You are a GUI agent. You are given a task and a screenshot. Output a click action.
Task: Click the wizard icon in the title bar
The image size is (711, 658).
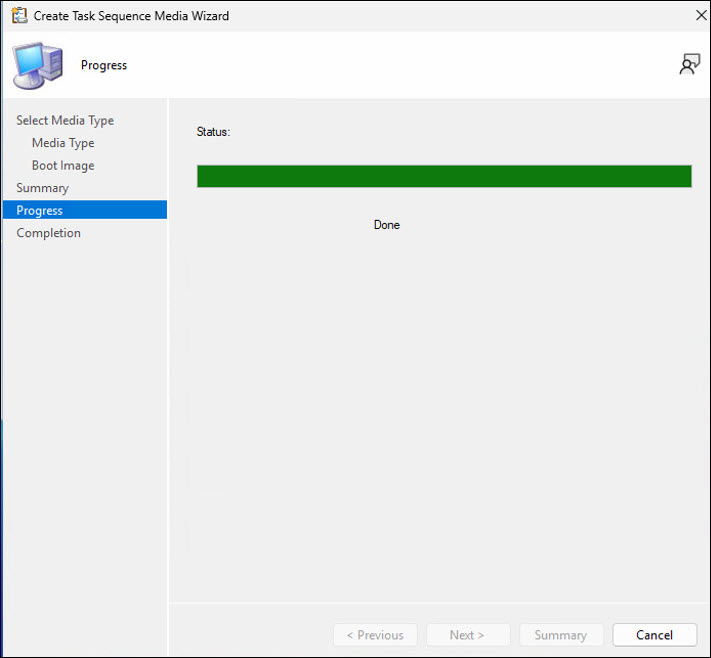18,15
